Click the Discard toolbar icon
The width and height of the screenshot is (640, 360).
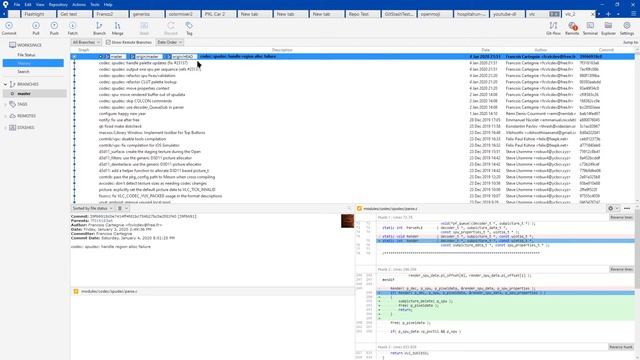[171, 26]
